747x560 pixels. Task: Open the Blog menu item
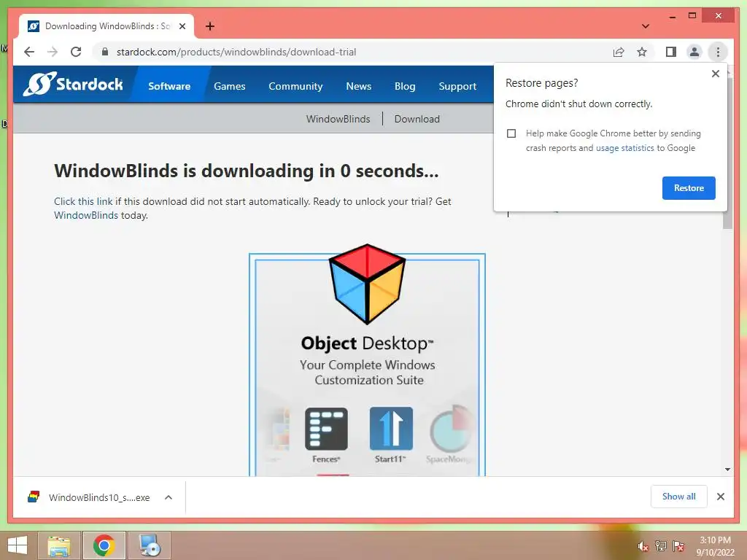[405, 86]
